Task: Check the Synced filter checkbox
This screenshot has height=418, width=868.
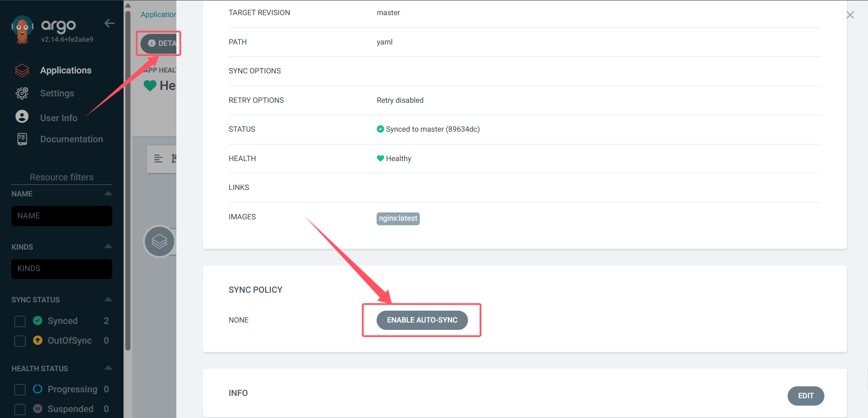Action: (x=20, y=321)
